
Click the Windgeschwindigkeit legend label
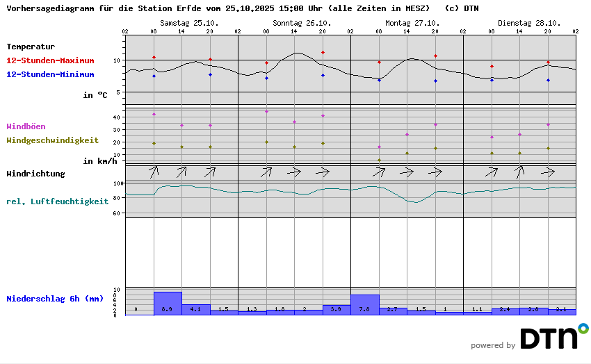tap(52, 140)
